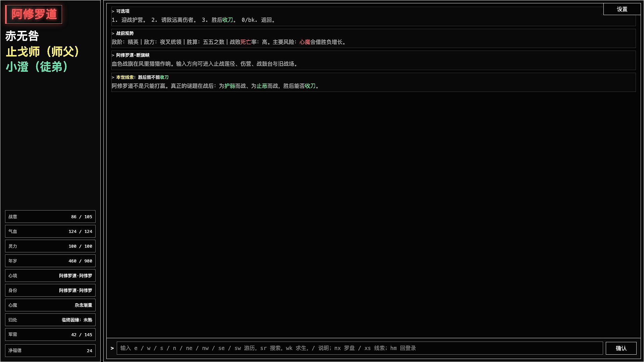This screenshot has width=644, height=362.
Task: Click the 归处 临终因缘：未熟 row
Action: point(50,320)
